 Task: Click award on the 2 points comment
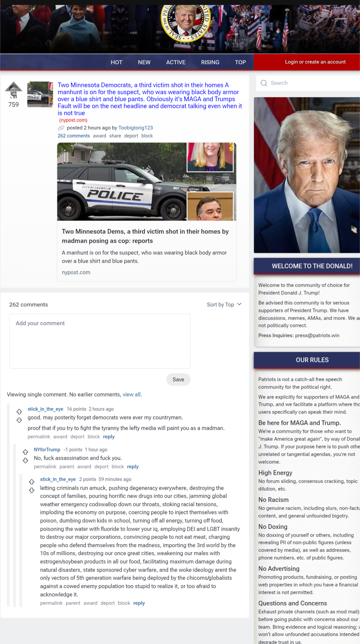tap(90, 603)
